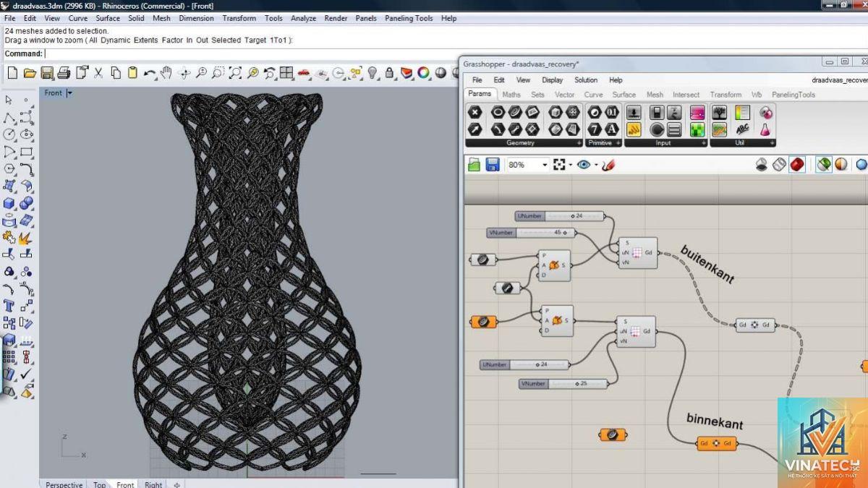Adjust the top UNumber slider set to 24
This screenshot has height=488, width=868.
point(560,216)
